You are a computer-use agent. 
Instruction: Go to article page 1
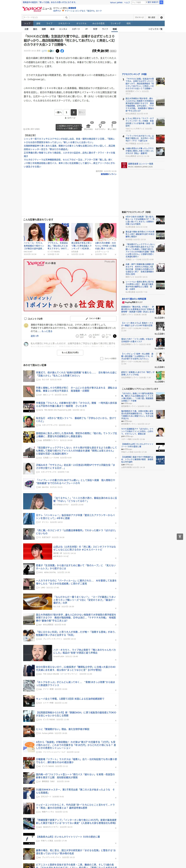(x=66, y=112)
